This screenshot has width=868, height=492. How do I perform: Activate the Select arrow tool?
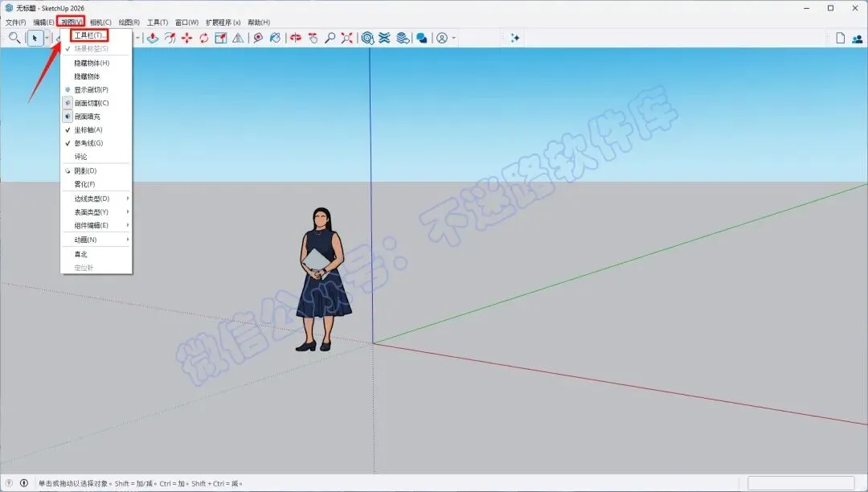[35, 38]
